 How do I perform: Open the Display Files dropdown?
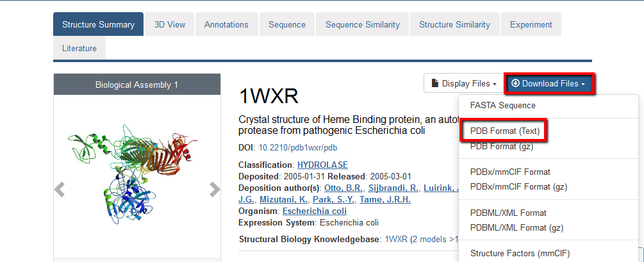point(464,83)
